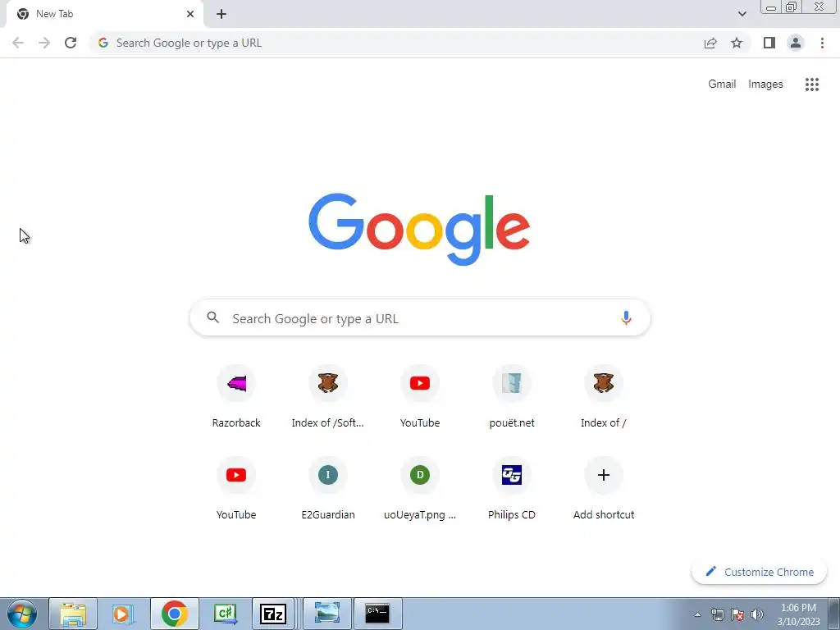Open the Command Prompt taskbar window
The width and height of the screenshot is (840, 630).
[377, 614]
